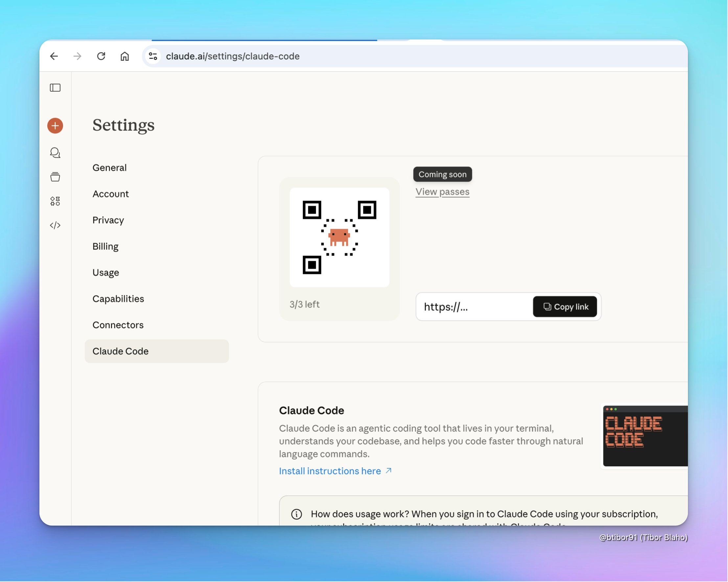728x582 pixels.
Task: Click the Settings page heading
Action: 124,125
